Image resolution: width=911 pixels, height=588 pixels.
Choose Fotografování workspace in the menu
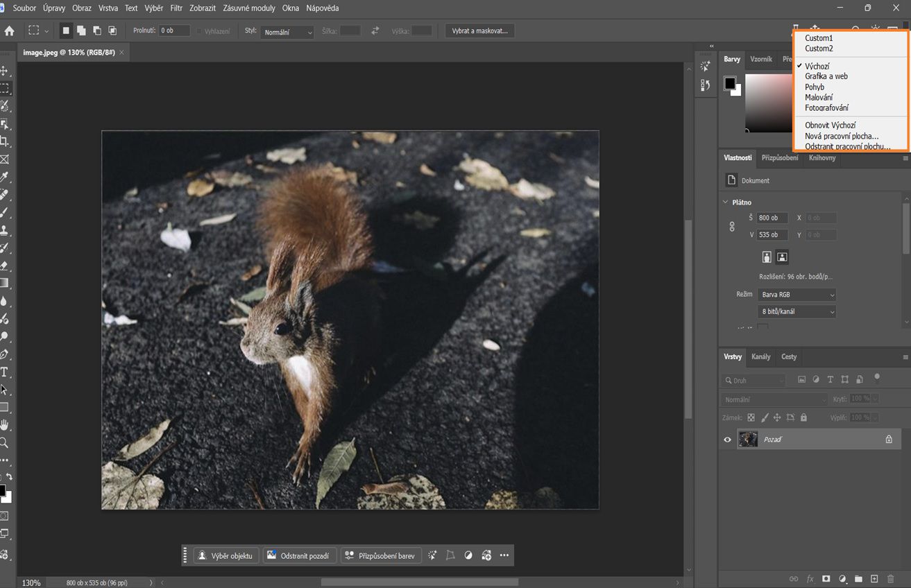point(826,107)
